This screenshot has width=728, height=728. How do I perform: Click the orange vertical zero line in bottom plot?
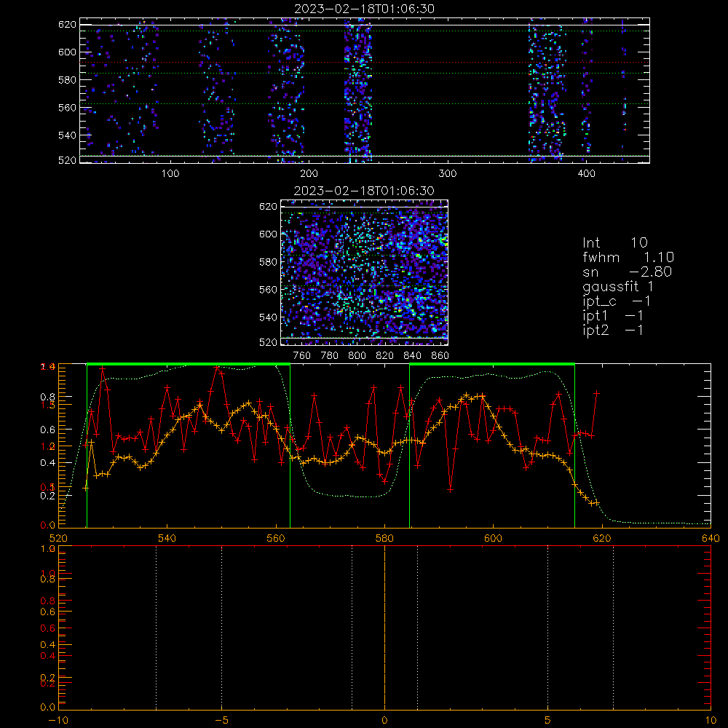pyautogui.click(x=385, y=627)
